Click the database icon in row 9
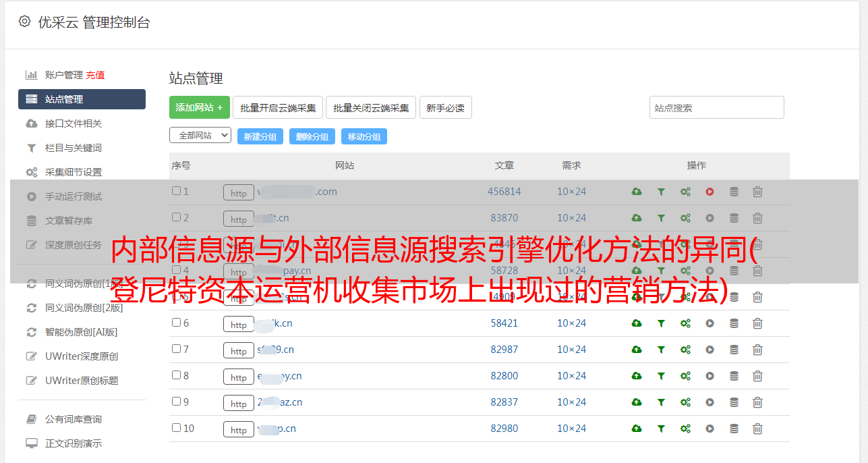 tap(734, 402)
